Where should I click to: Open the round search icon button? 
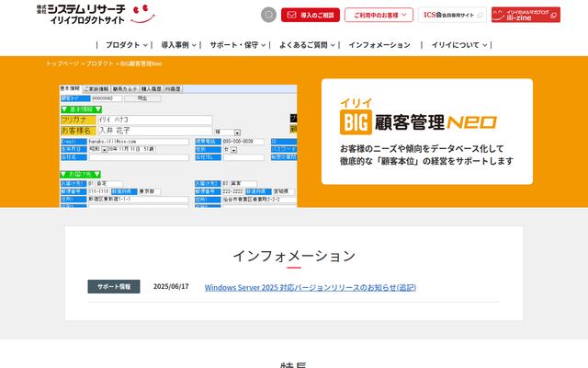[268, 15]
